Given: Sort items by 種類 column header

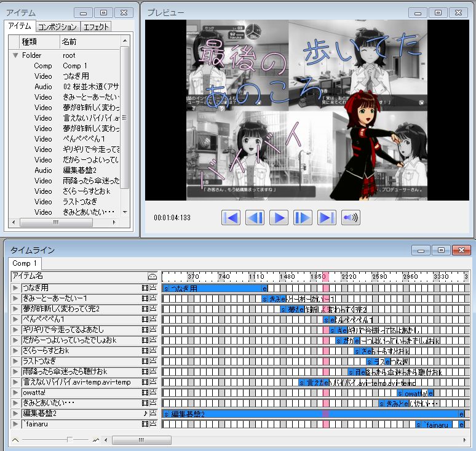Looking at the screenshot, I should click(x=39, y=42).
